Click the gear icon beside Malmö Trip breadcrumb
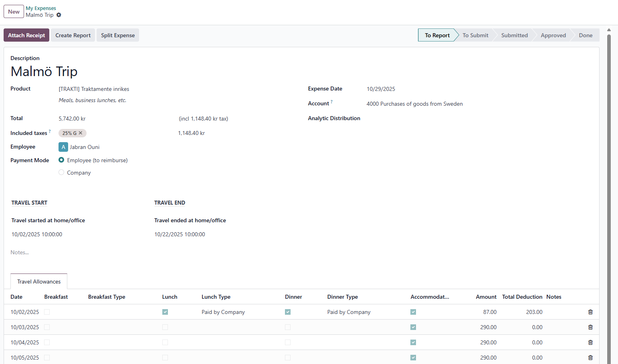Viewport: 618px width, 364px height. coord(59,15)
